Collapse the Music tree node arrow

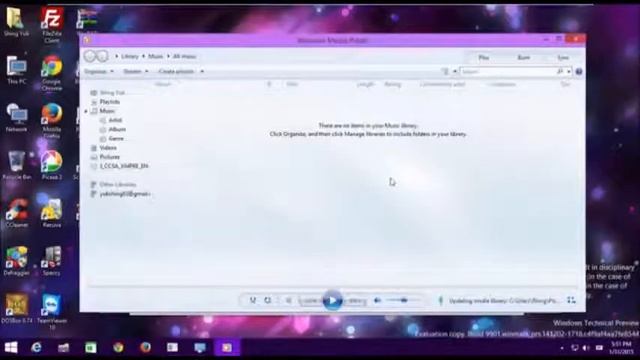point(86,111)
